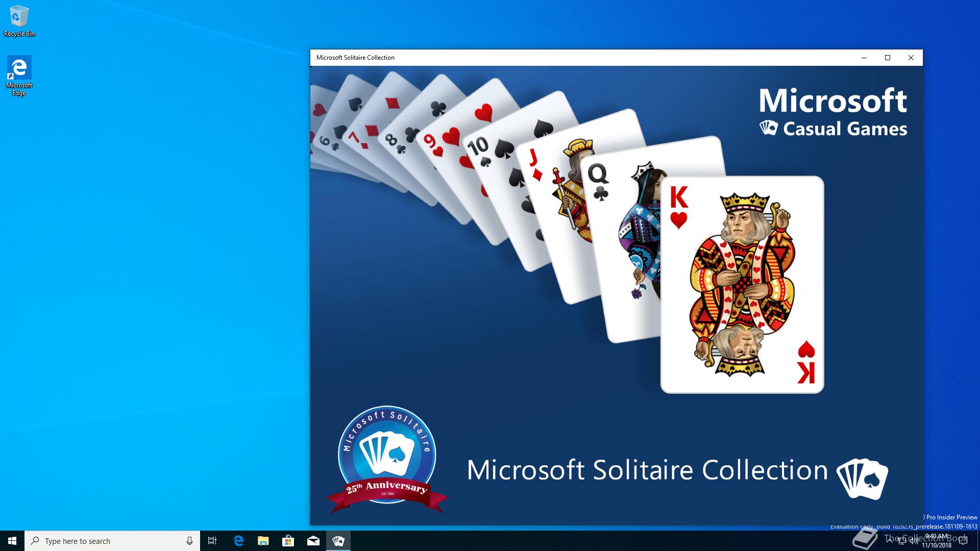This screenshot has height=551, width=980.
Task: Open Microsoft Store from the taskbar
Action: click(x=288, y=541)
